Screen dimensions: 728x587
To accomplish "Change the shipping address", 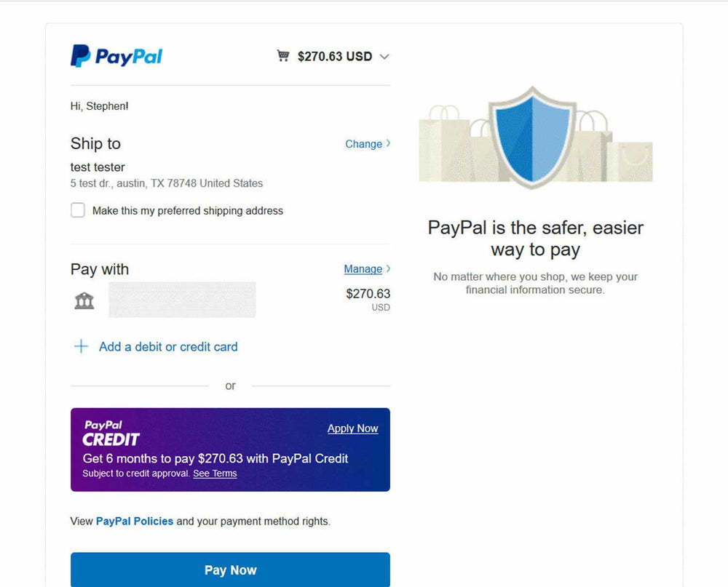I will coord(363,144).
